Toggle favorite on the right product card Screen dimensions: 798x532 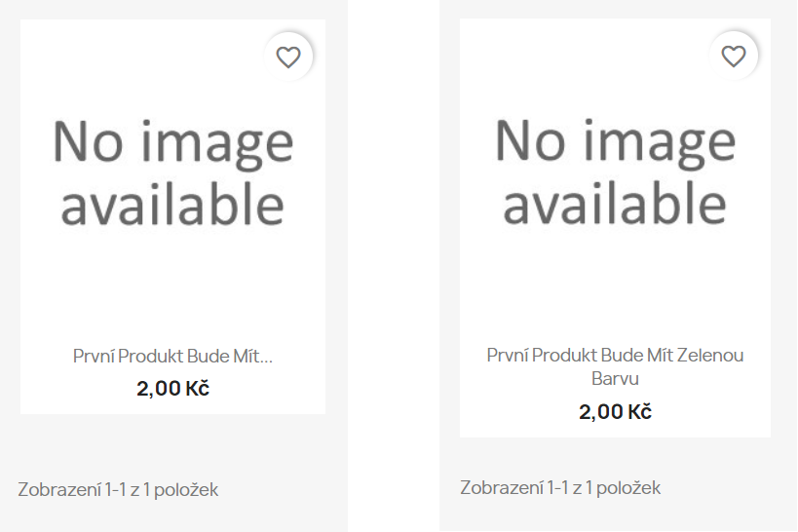click(734, 56)
